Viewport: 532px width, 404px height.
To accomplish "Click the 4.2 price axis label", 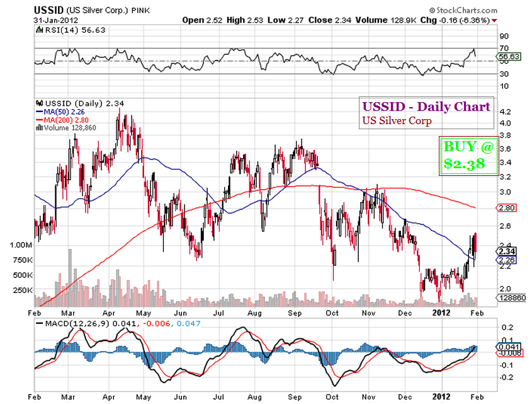I will pyautogui.click(x=505, y=112).
